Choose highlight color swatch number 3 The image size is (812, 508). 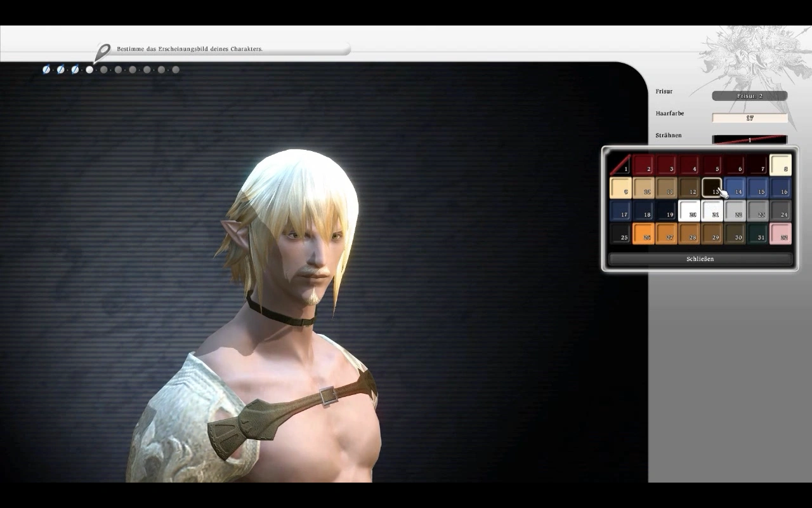click(x=666, y=165)
